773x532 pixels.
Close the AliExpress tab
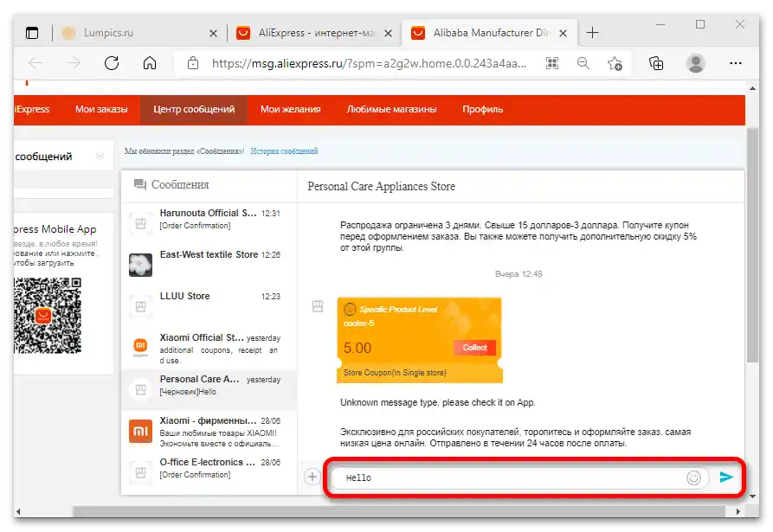point(388,33)
